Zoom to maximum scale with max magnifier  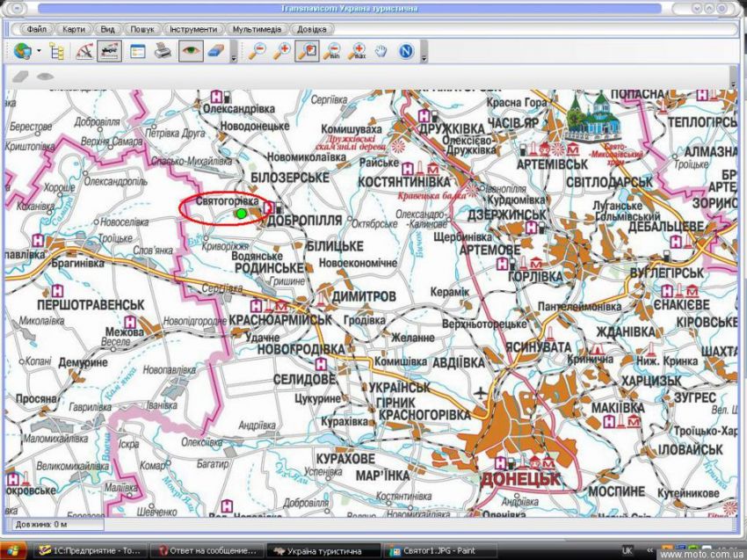point(357,51)
